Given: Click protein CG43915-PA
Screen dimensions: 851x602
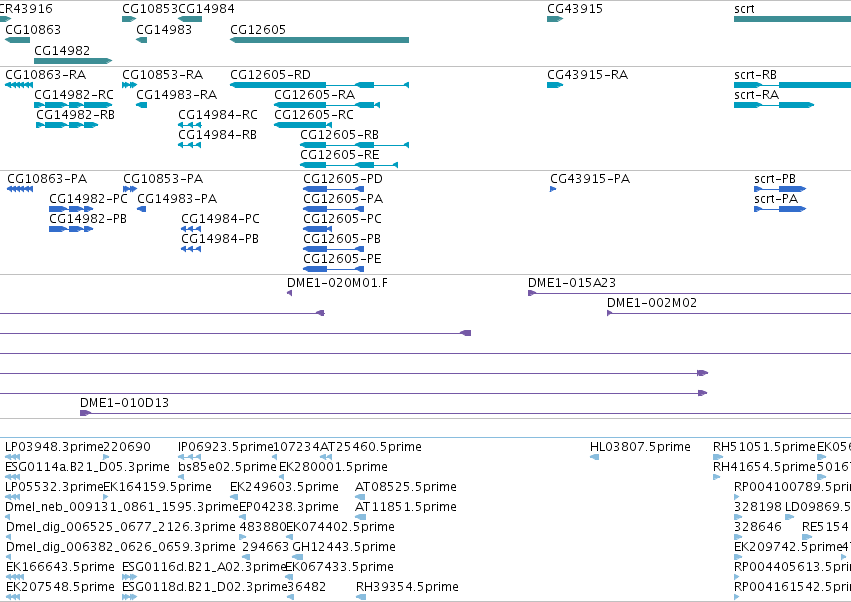Looking at the screenshot, I should (553, 189).
